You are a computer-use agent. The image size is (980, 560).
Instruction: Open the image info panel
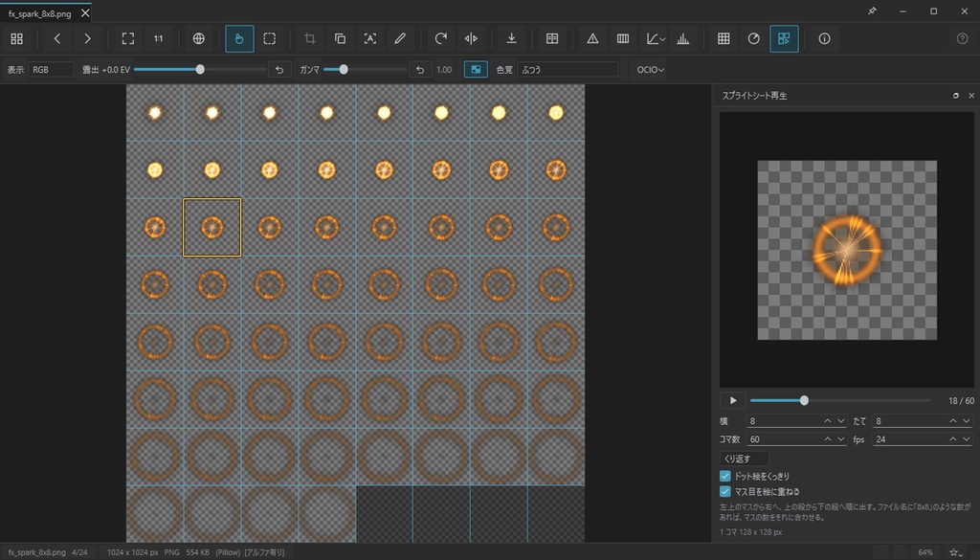pyautogui.click(x=824, y=38)
